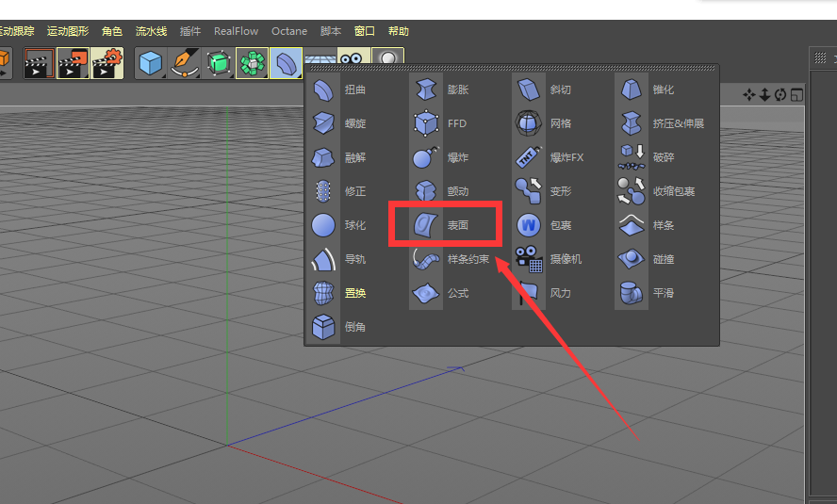Choose the 公式 (Formula) deformer

tap(441, 293)
